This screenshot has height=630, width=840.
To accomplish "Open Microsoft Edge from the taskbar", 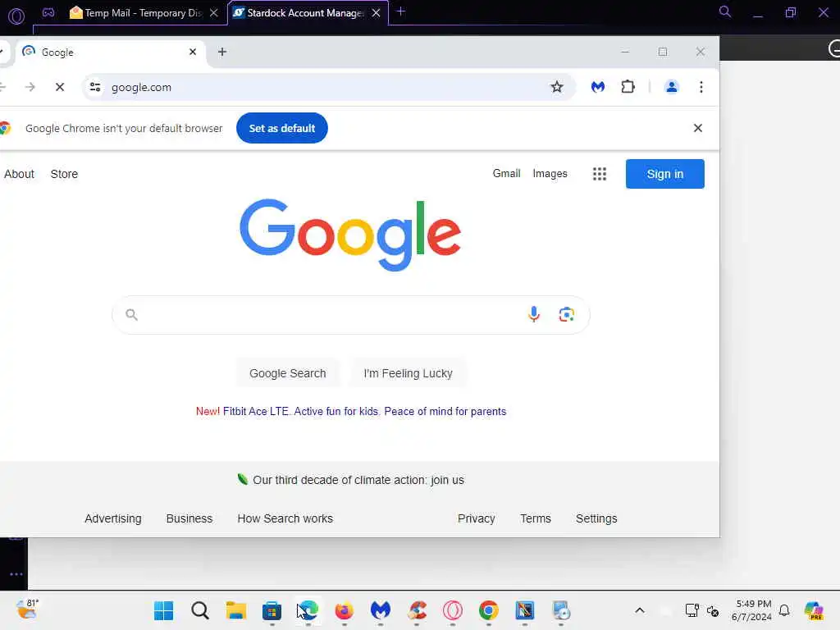I will pos(308,610).
